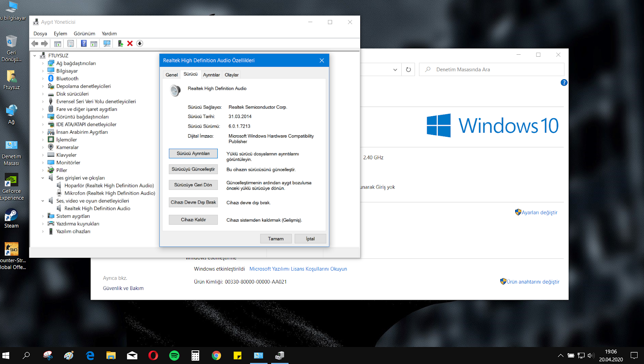Open the Action Center notification icon
Viewport: 644px width, 364px height.
(x=634, y=356)
